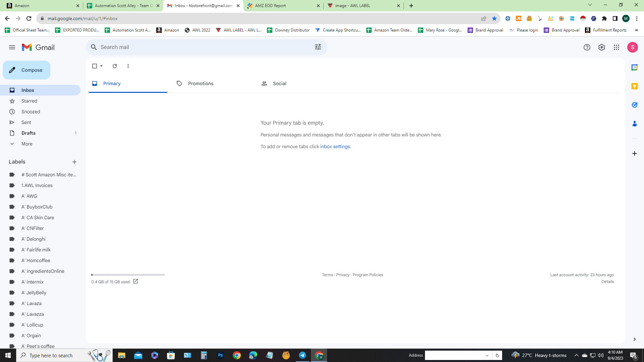
Task: Open the Windows Start menu
Action: click(8, 355)
